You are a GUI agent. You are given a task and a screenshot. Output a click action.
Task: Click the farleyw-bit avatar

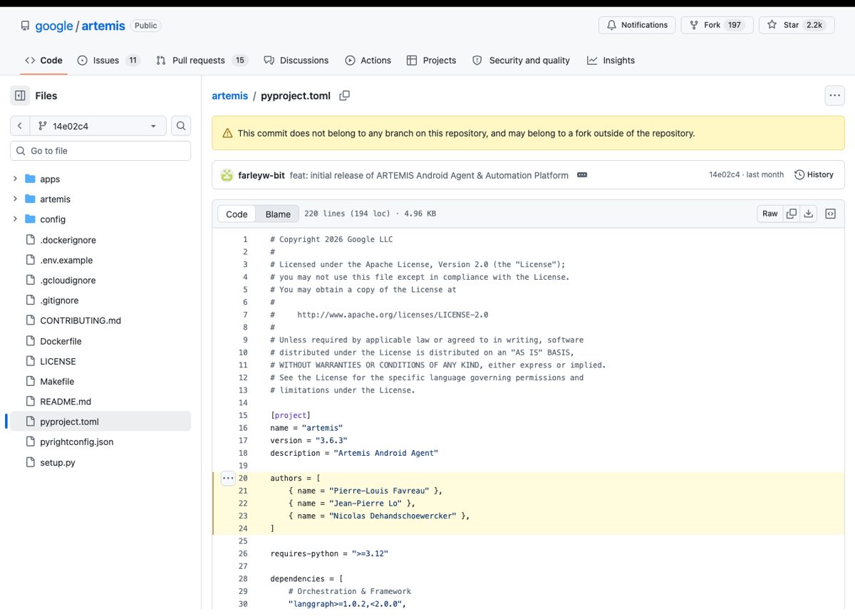[x=227, y=174]
